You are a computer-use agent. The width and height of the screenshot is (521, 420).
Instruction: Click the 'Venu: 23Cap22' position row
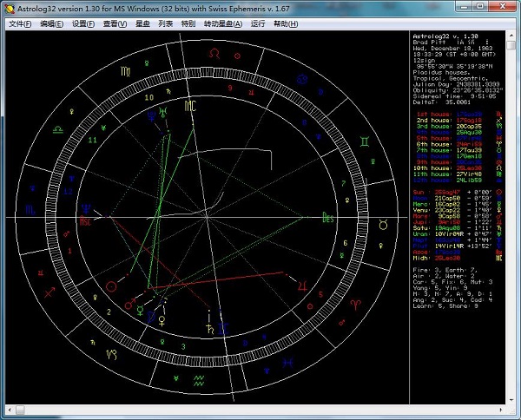[458, 210]
